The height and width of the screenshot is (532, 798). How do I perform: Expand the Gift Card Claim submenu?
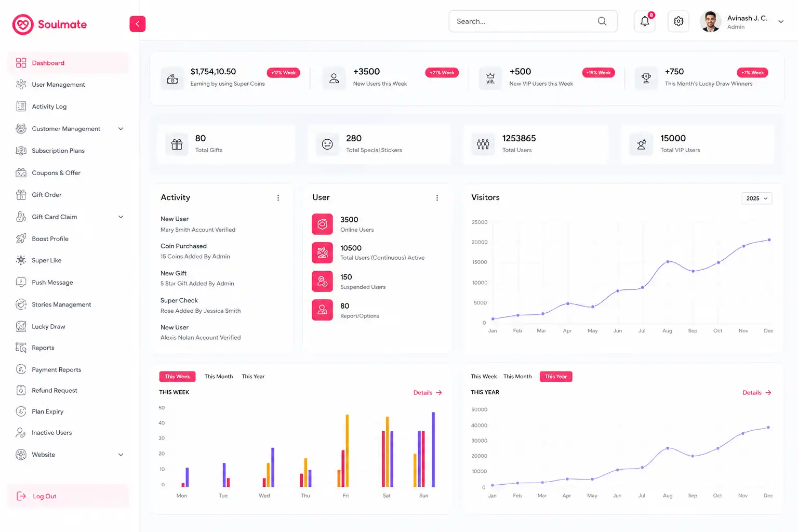(x=121, y=217)
